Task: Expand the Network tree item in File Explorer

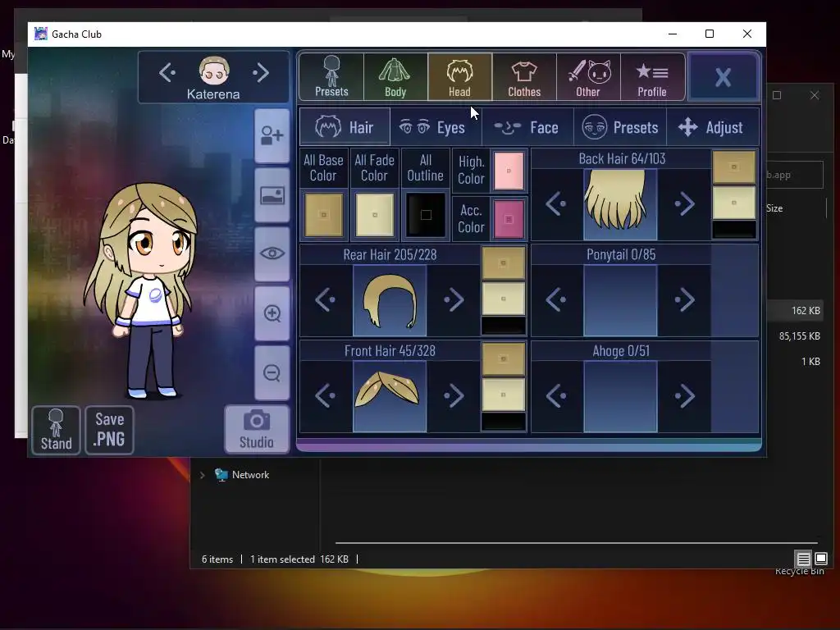Action: (202, 475)
